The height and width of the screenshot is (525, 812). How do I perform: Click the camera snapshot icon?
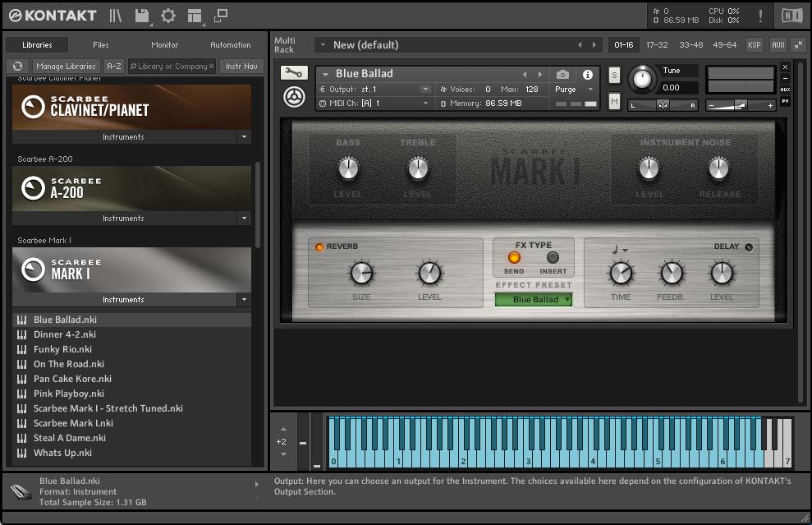pyautogui.click(x=562, y=75)
